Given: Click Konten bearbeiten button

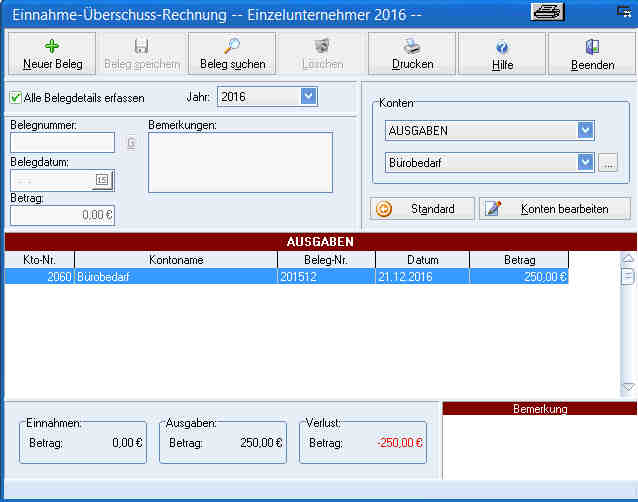Looking at the screenshot, I should [556, 209].
